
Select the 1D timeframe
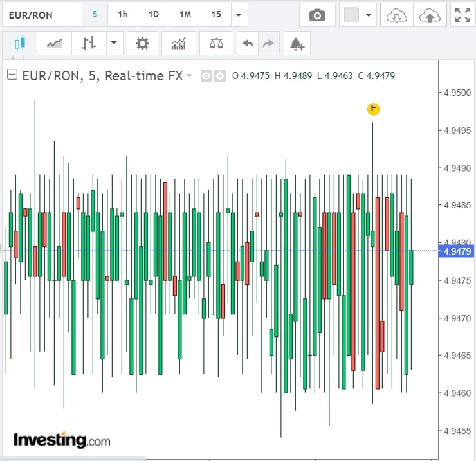click(x=154, y=14)
